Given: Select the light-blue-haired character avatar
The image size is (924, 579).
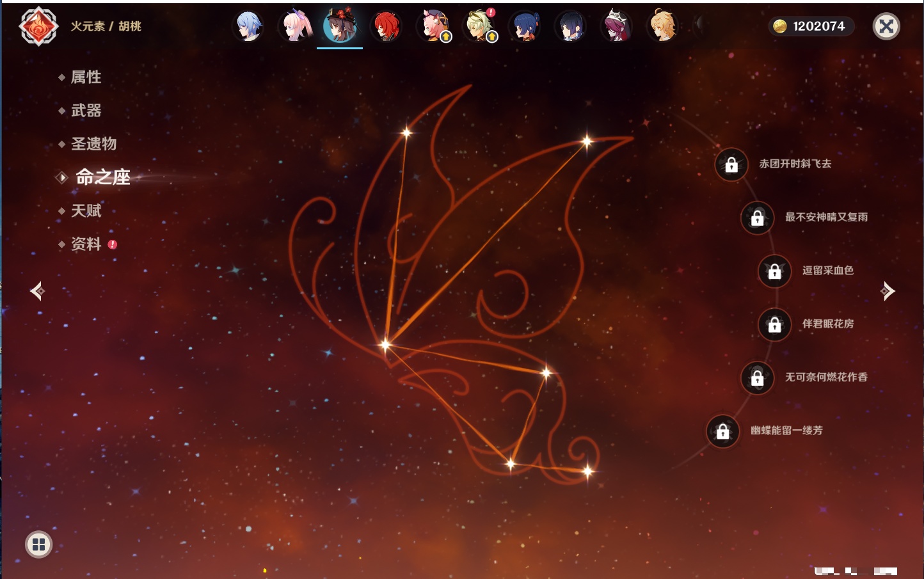Looking at the screenshot, I should pyautogui.click(x=248, y=27).
